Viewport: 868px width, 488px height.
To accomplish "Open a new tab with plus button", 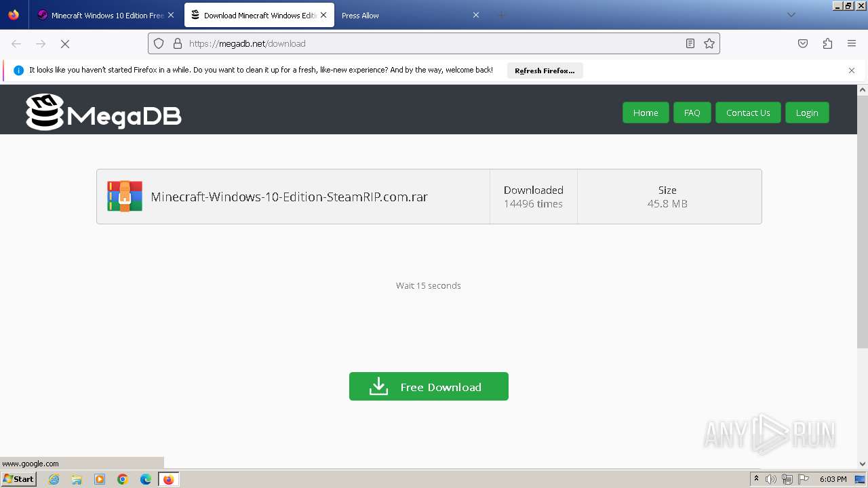I will pyautogui.click(x=501, y=15).
